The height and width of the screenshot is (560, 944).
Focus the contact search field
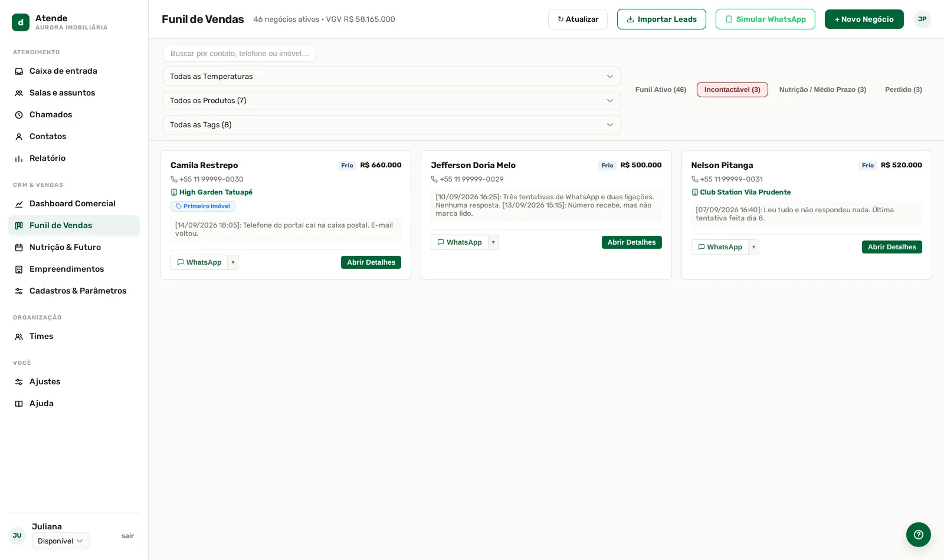[x=240, y=54]
